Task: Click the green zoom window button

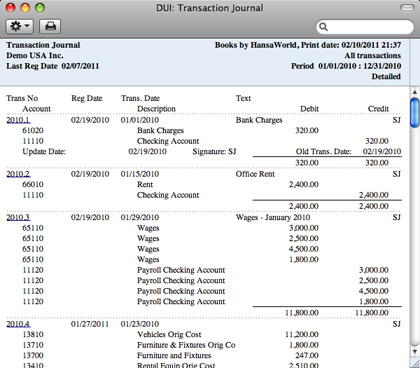Action: pos(40,8)
